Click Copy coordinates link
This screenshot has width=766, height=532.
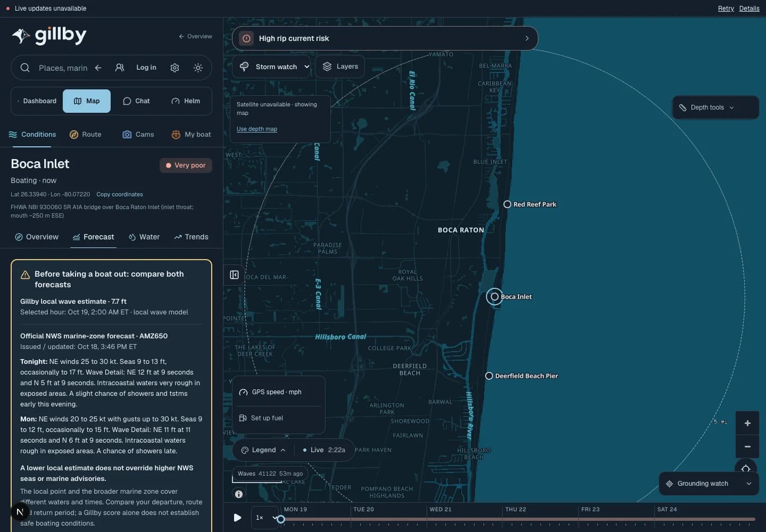[x=120, y=194]
